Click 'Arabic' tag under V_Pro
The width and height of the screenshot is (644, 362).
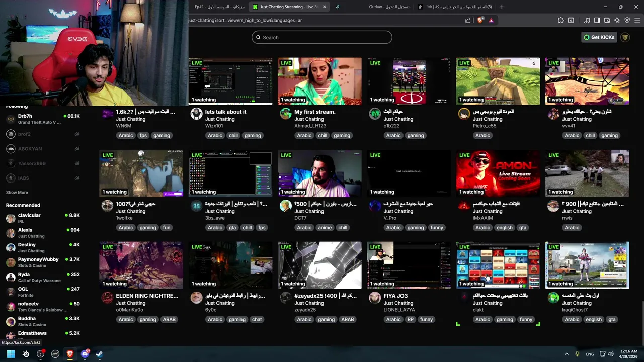click(393, 227)
